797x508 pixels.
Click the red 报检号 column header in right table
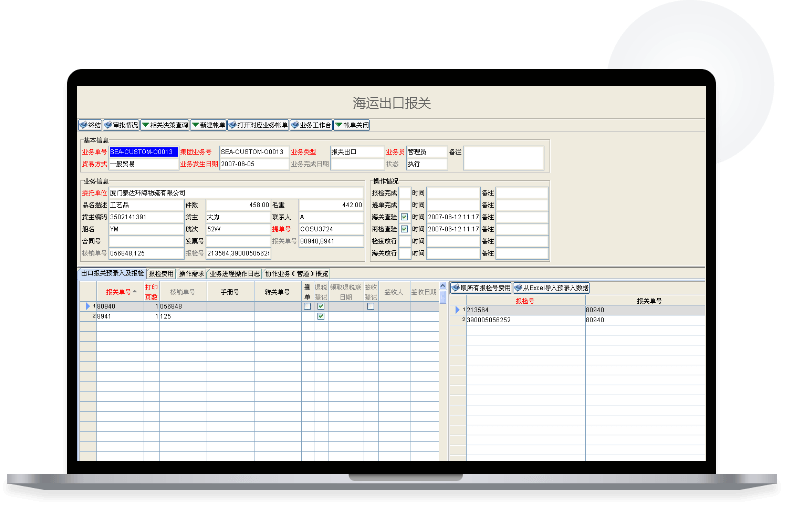525,301
